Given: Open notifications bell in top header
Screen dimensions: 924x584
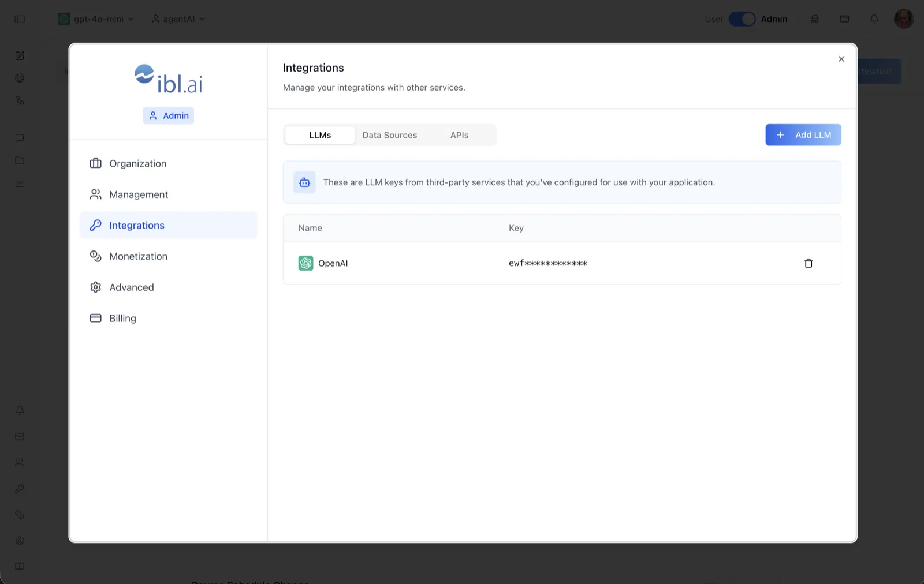Looking at the screenshot, I should 874,19.
